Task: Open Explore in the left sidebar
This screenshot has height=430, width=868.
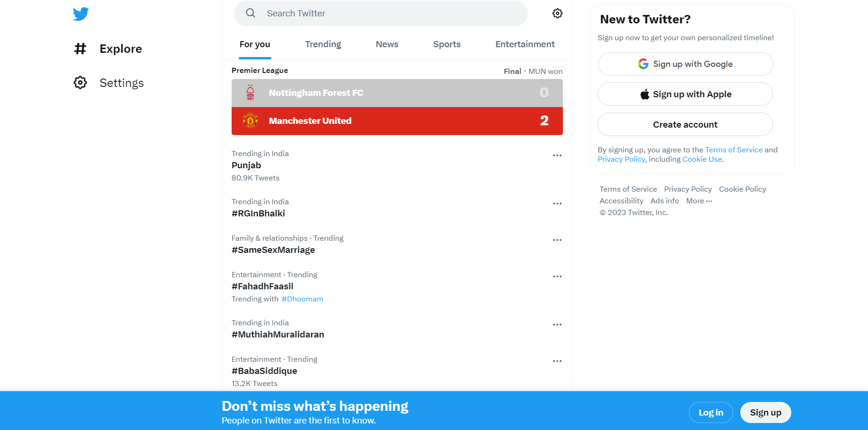Action: [x=109, y=49]
